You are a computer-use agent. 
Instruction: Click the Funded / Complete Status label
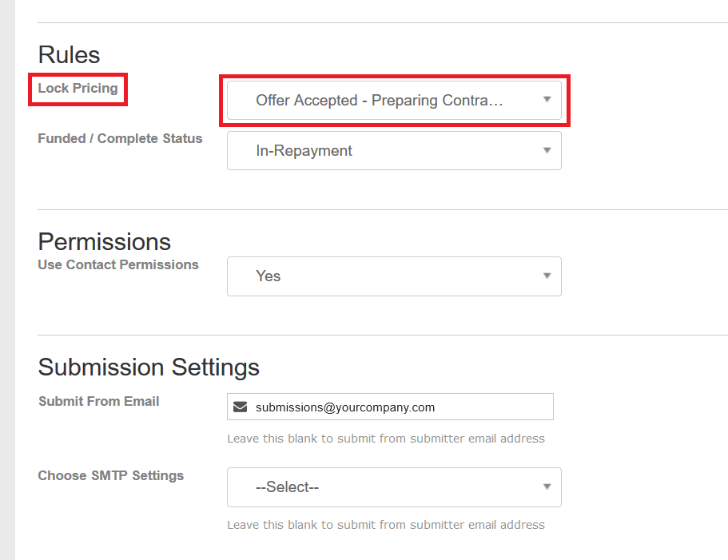(x=120, y=139)
